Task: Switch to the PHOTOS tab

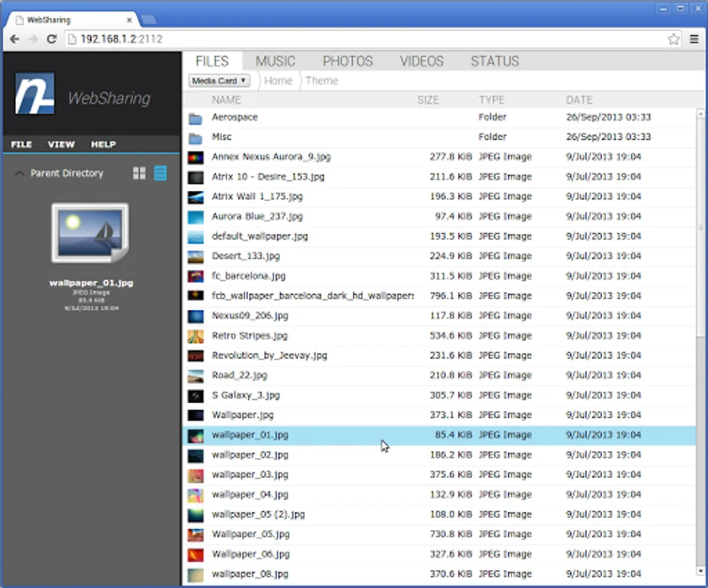Action: point(347,61)
